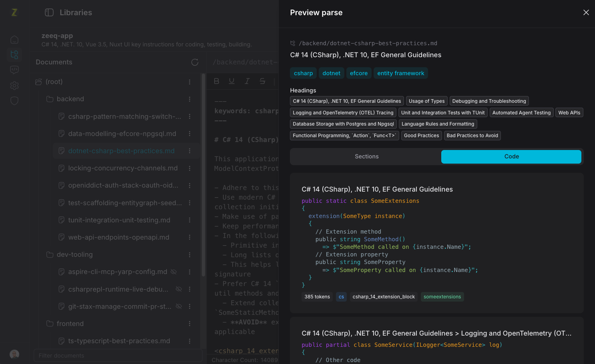Image resolution: width=595 pixels, height=364 pixels.
Task: Switch to the Sections tab
Action: pyautogui.click(x=366, y=156)
